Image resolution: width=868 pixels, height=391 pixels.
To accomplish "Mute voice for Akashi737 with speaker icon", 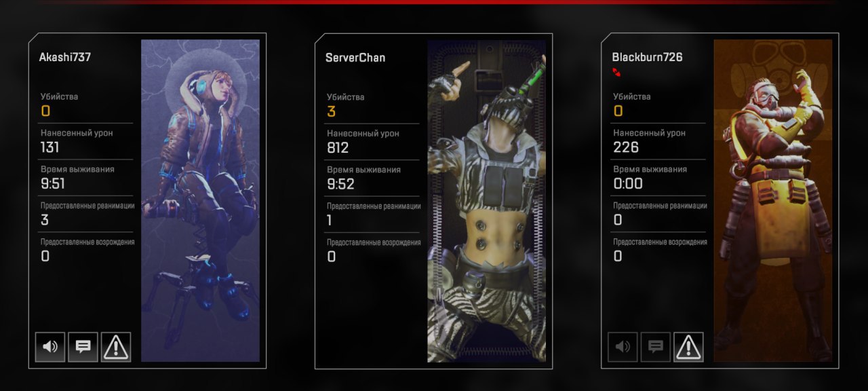I will [50, 347].
